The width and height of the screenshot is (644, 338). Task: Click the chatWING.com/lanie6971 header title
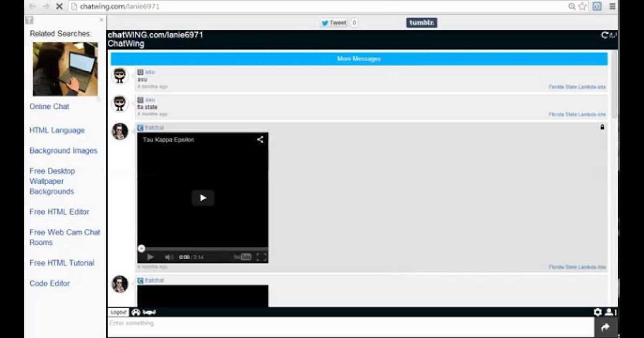155,35
